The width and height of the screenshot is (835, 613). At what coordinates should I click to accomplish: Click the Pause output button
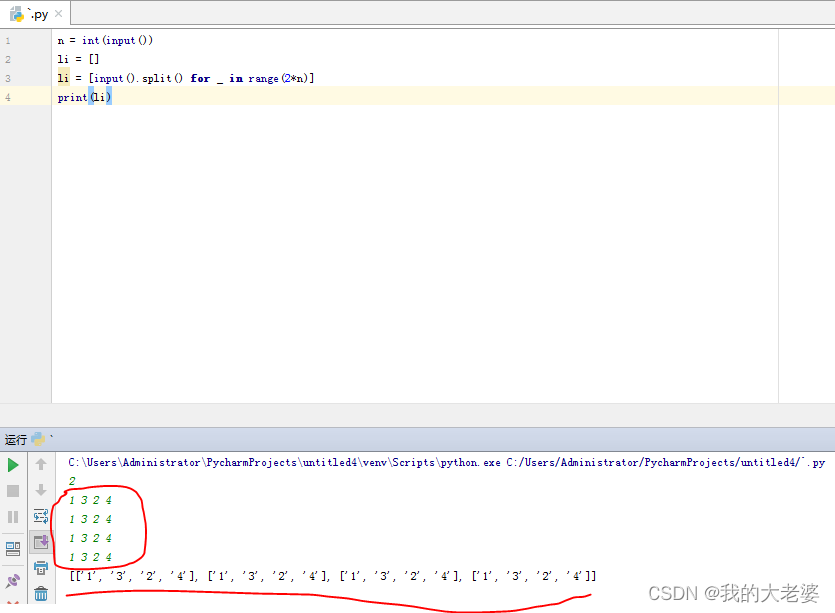13,517
